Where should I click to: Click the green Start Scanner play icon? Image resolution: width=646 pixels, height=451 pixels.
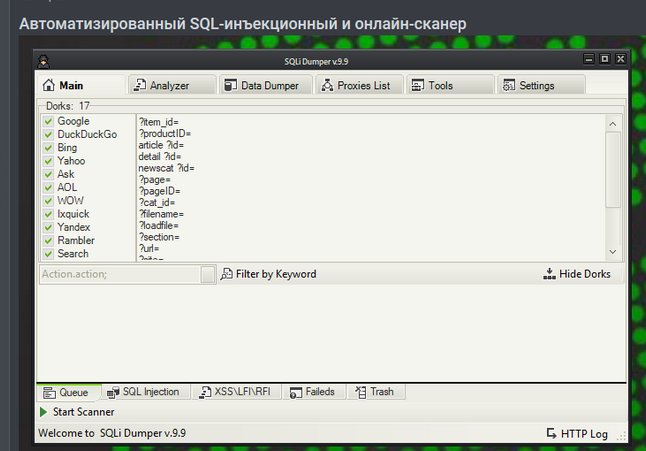[x=43, y=412]
